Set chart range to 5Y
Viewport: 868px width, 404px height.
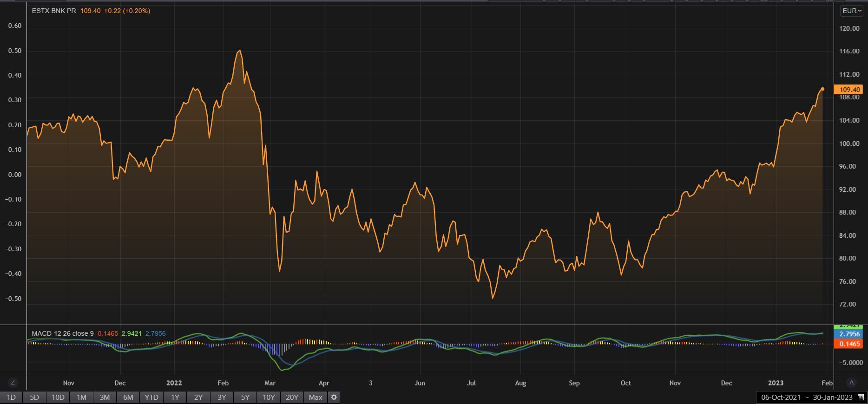(245, 397)
